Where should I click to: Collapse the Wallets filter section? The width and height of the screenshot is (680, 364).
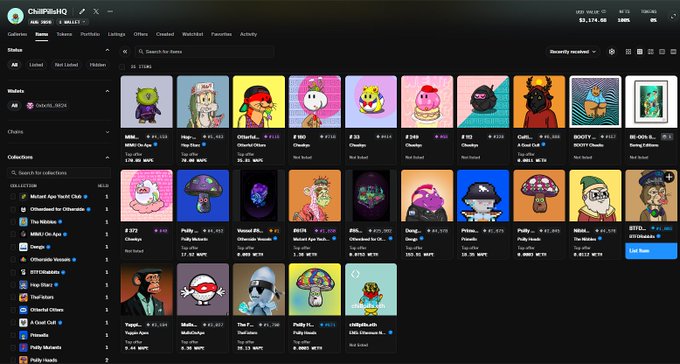click(107, 91)
